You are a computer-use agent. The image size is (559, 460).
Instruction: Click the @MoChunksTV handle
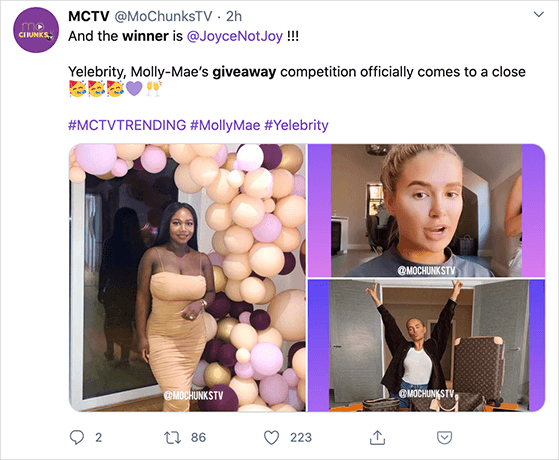[163, 16]
